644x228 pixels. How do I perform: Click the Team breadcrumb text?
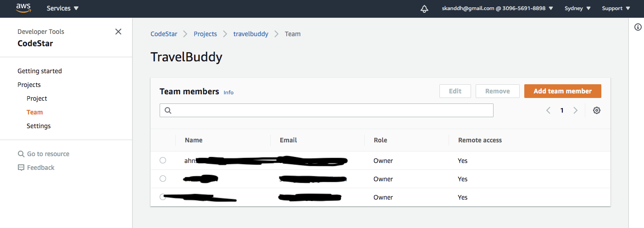pos(293,34)
